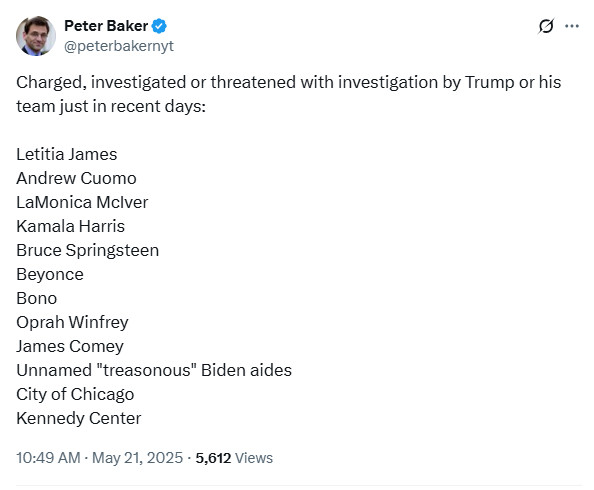This screenshot has height=490, width=594.
Task: Click the May 21, 2025 date
Action: 138,458
